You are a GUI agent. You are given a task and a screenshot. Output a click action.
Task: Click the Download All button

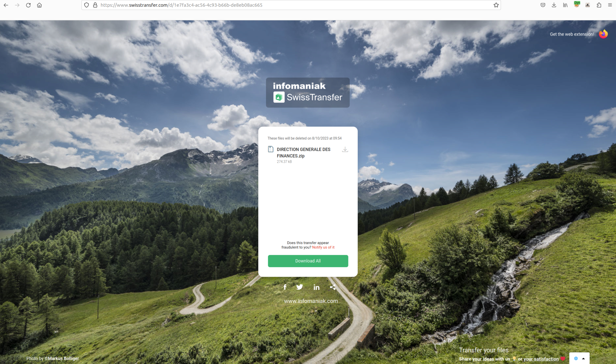308,261
